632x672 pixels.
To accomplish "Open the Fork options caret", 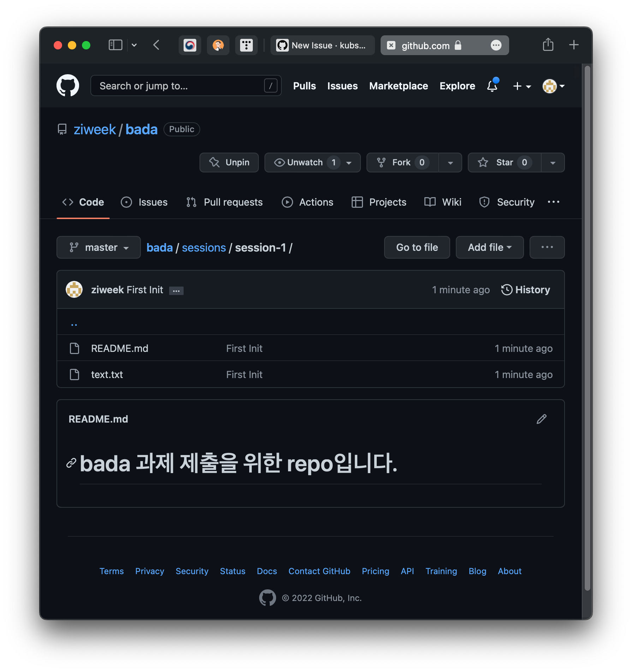I will [x=450, y=163].
